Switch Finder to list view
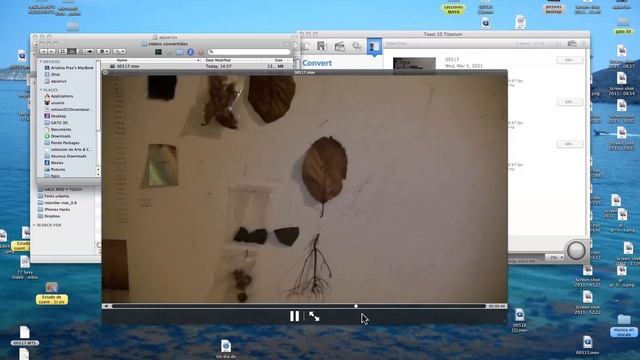This screenshot has width=640, height=360. pos(72,51)
